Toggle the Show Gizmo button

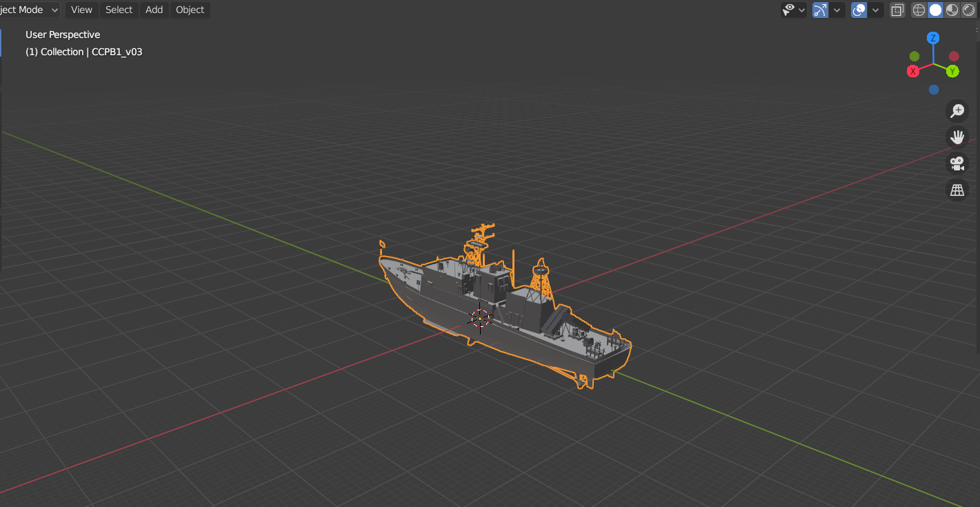820,10
